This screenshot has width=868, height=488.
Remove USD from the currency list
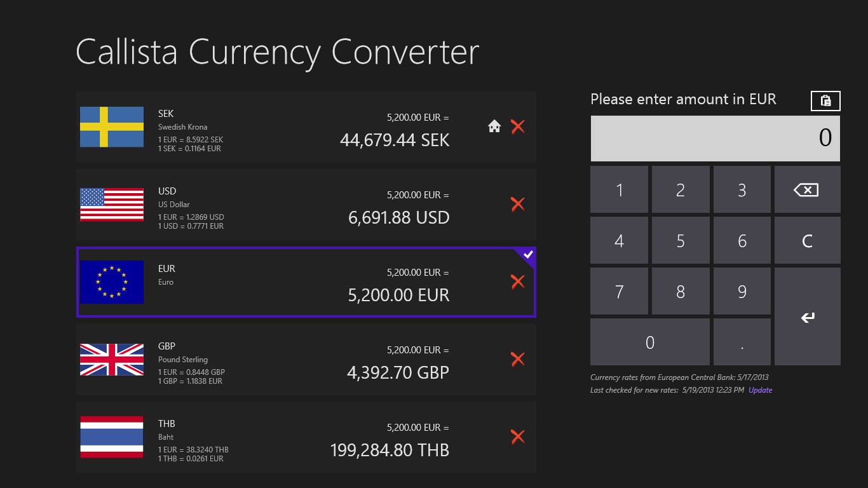pyautogui.click(x=517, y=204)
